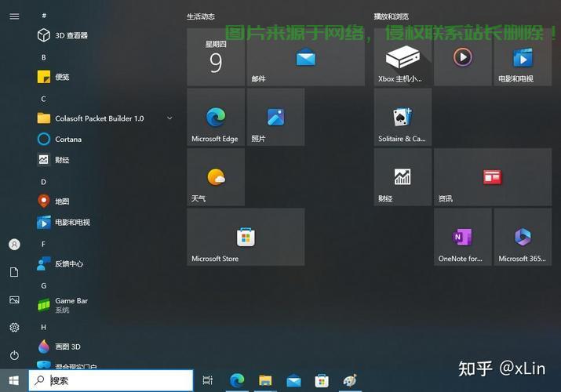Click the B letter header
Image resolution: width=561 pixels, height=392 pixels.
pos(44,57)
